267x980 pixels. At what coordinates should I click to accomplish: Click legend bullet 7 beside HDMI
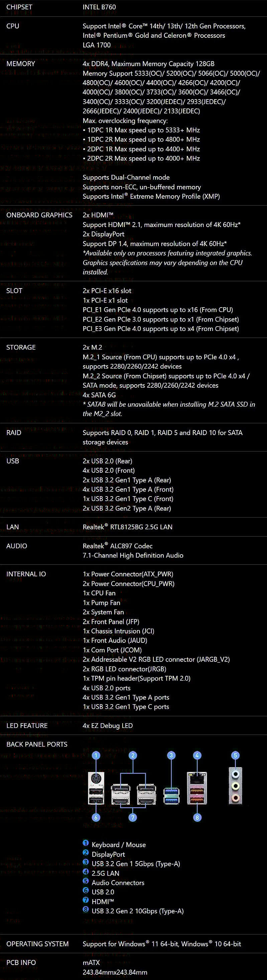tap(86, 900)
